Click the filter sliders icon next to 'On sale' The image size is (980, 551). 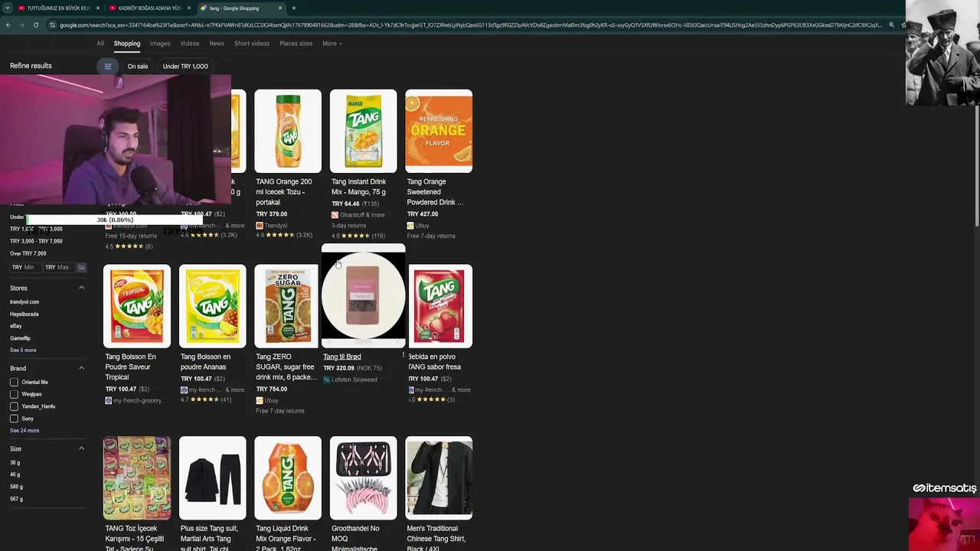pos(108,67)
